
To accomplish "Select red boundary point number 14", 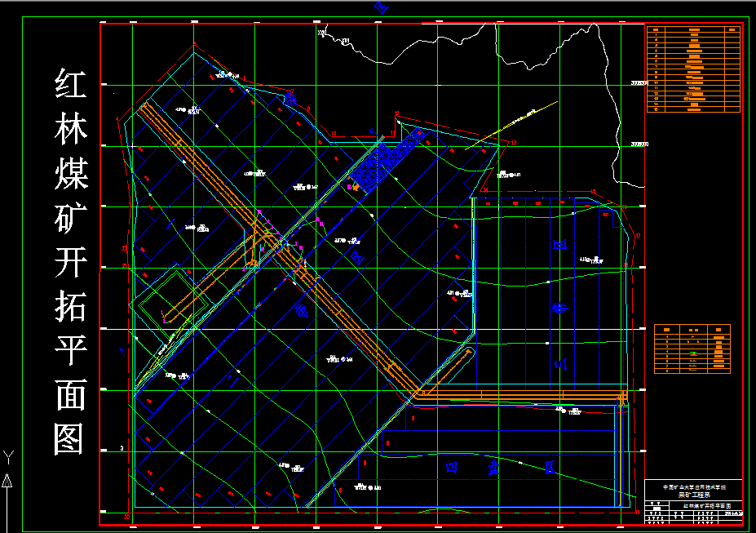I will (x=485, y=190).
